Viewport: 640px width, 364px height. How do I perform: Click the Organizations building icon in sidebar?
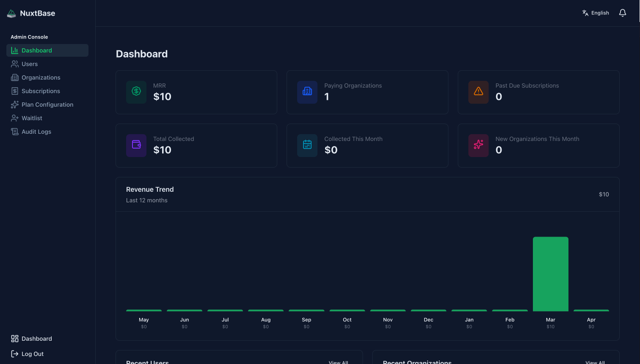[14, 77]
